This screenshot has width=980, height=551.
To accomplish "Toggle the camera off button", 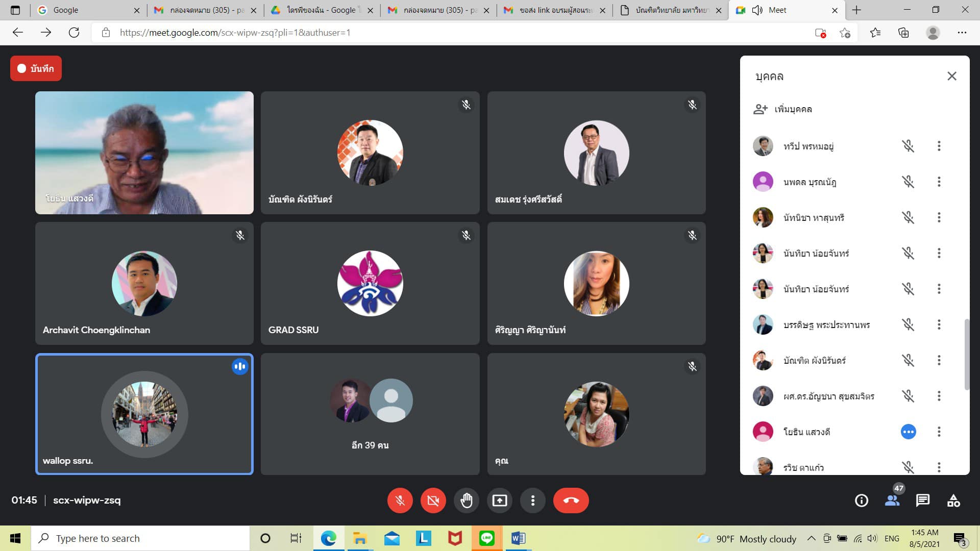I will coord(433,500).
